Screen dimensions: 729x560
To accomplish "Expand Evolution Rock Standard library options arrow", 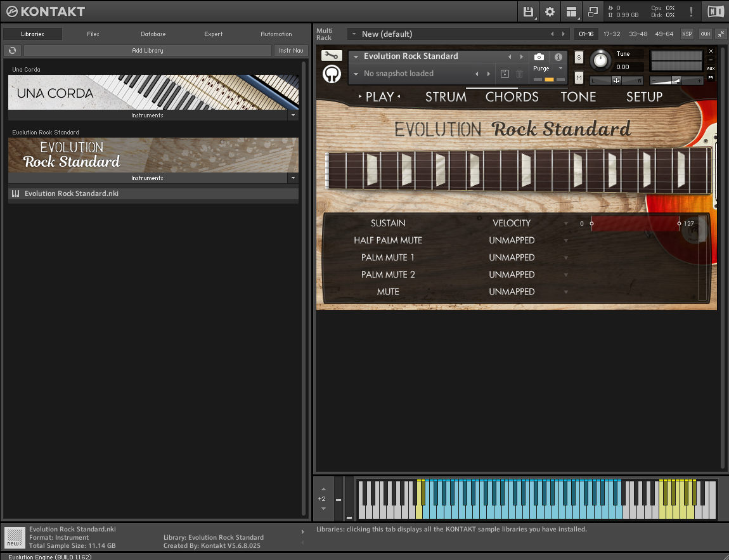I will pos(293,178).
